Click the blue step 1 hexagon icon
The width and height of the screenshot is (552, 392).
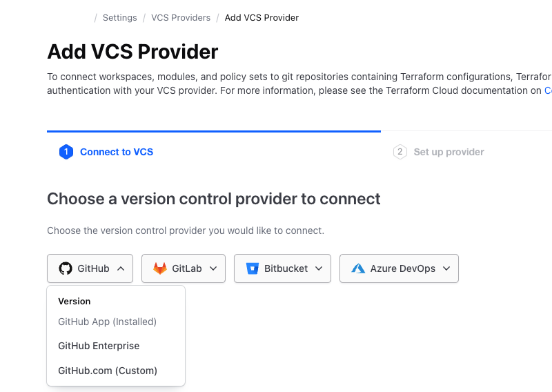click(66, 152)
